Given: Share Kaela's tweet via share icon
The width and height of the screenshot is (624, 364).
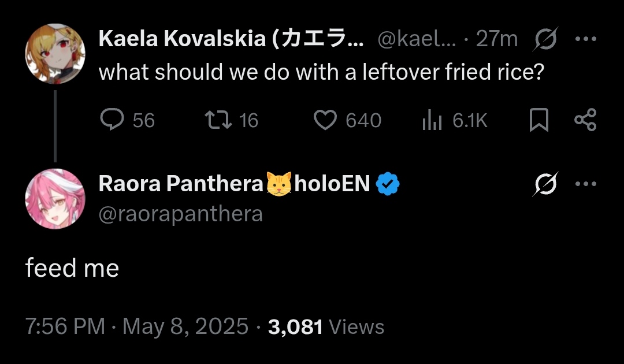Looking at the screenshot, I should click(585, 120).
